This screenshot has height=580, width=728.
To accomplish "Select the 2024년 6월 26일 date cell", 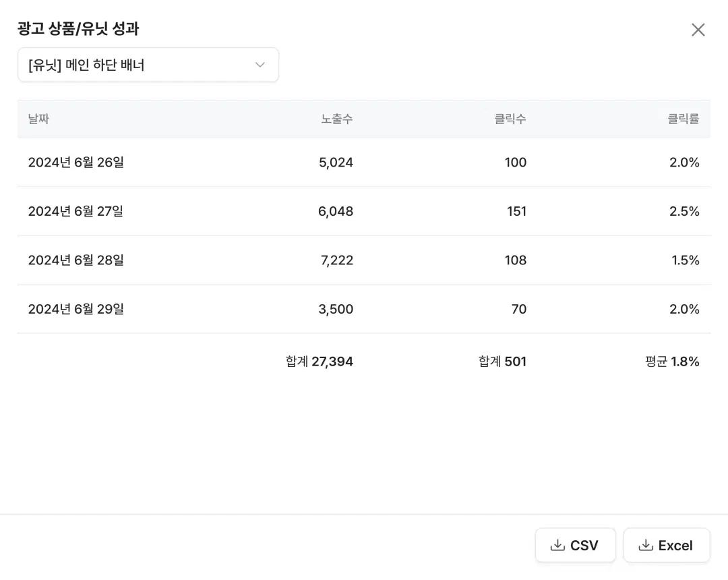I will [75, 162].
